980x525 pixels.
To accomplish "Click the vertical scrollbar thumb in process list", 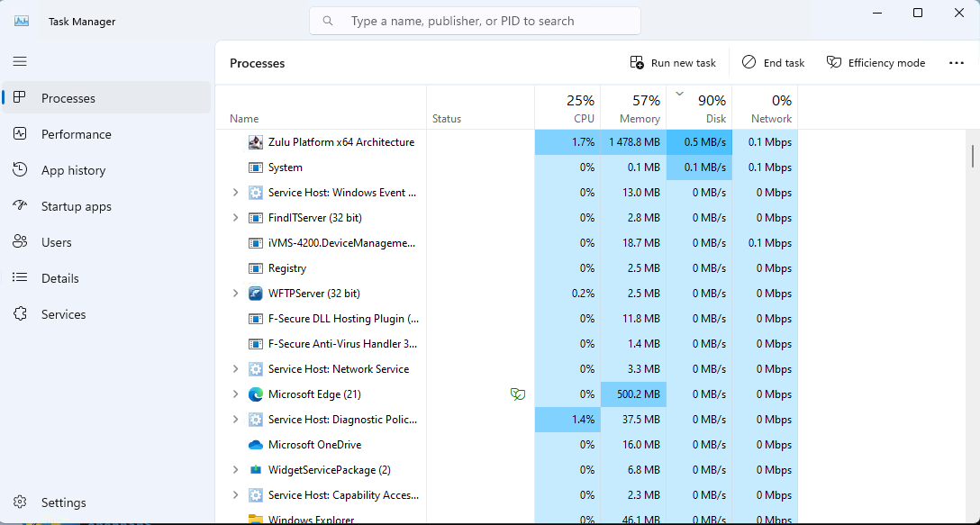I will (973, 156).
